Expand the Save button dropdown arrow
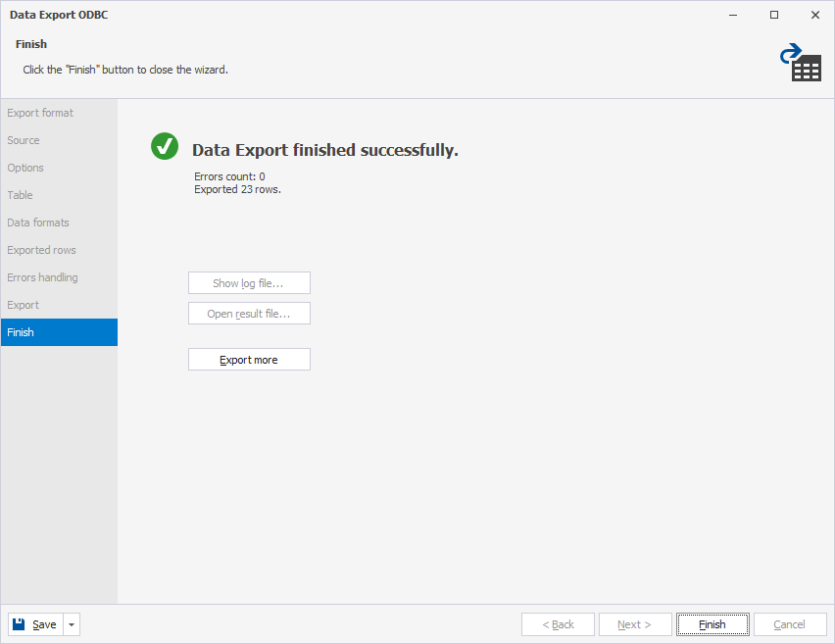Screen dimensions: 835x644 tap(72, 624)
